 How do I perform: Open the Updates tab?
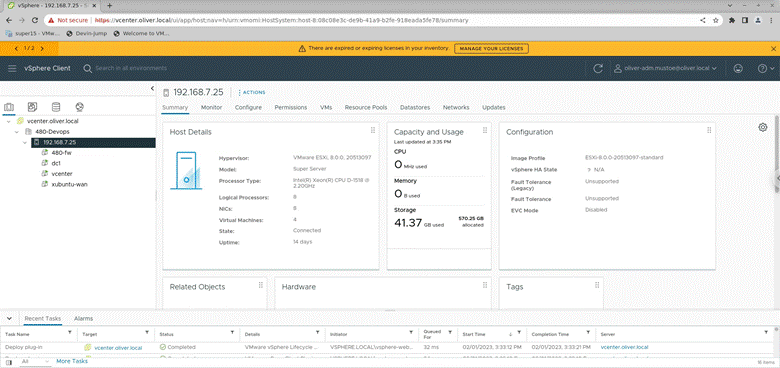coord(493,107)
